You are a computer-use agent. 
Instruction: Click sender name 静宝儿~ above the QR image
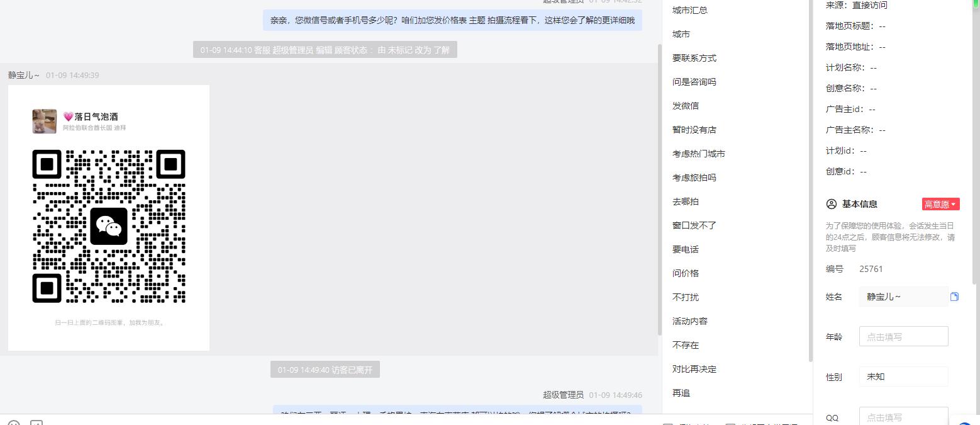[24, 75]
